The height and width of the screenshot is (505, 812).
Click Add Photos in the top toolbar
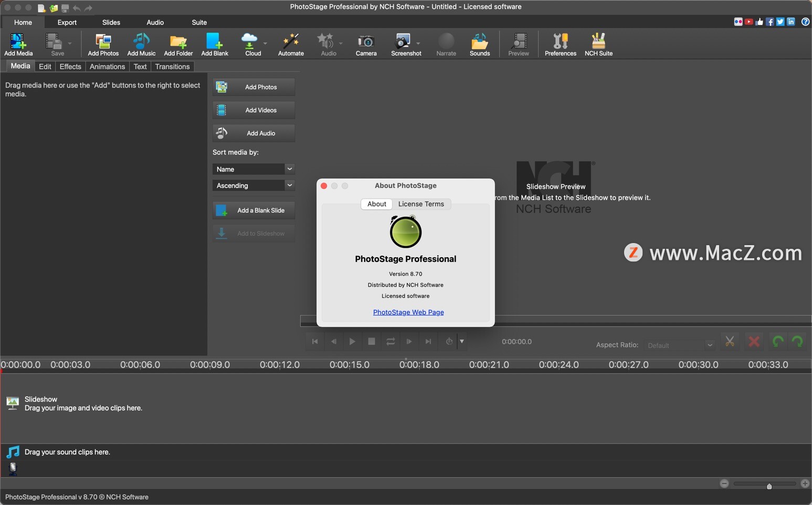103,45
